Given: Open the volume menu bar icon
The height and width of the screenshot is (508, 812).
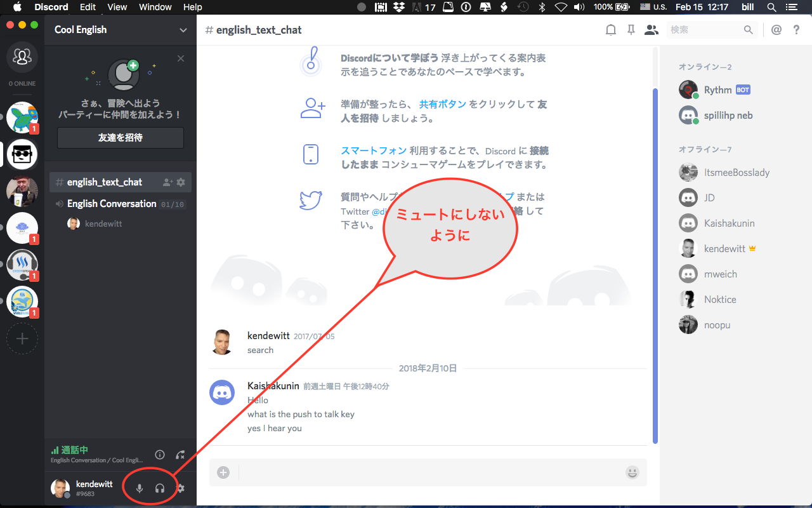Looking at the screenshot, I should [x=579, y=7].
